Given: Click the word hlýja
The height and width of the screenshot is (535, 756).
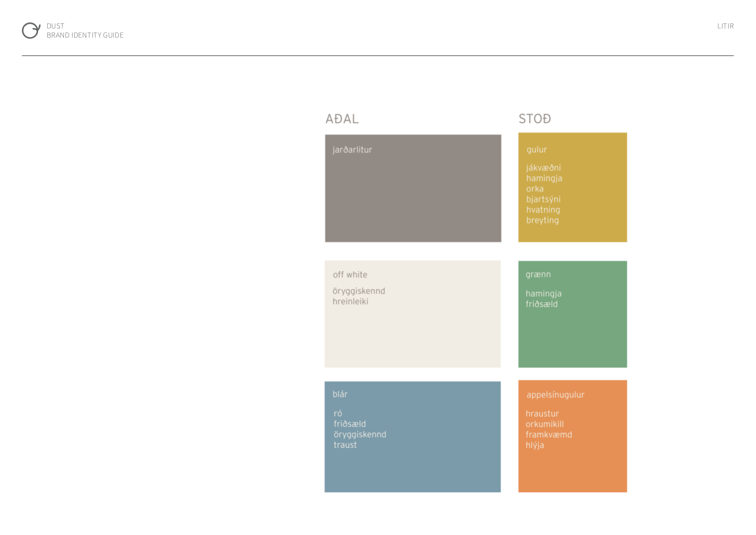Looking at the screenshot, I should (x=535, y=445).
